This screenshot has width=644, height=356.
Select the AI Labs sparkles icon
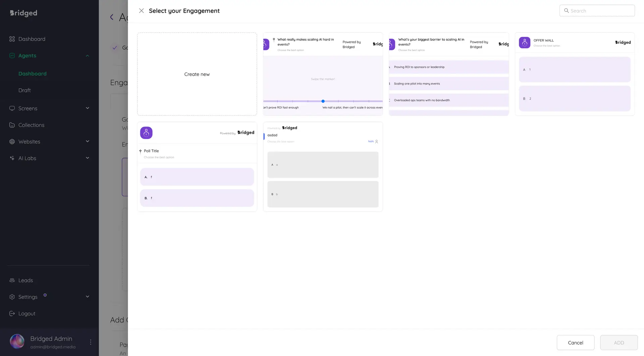(x=12, y=158)
